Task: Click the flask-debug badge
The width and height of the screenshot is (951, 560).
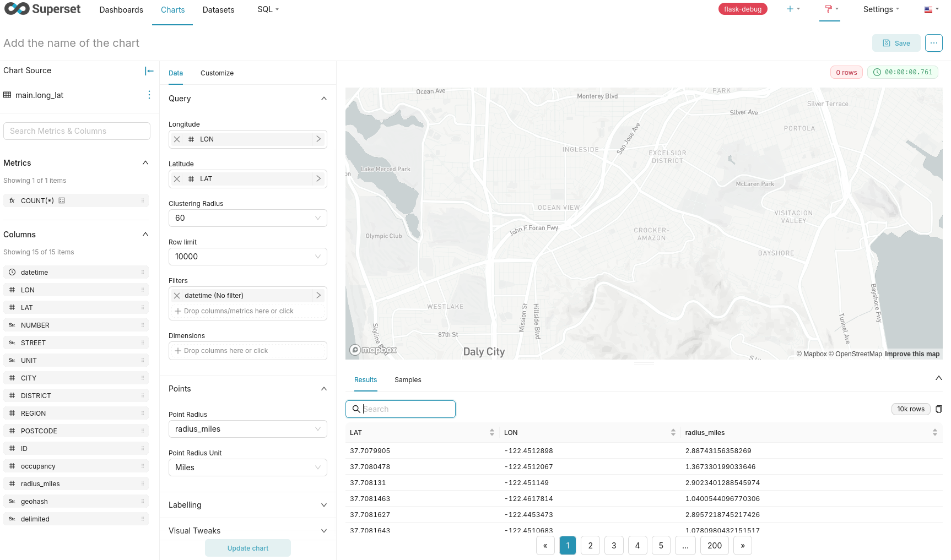Action: (743, 9)
